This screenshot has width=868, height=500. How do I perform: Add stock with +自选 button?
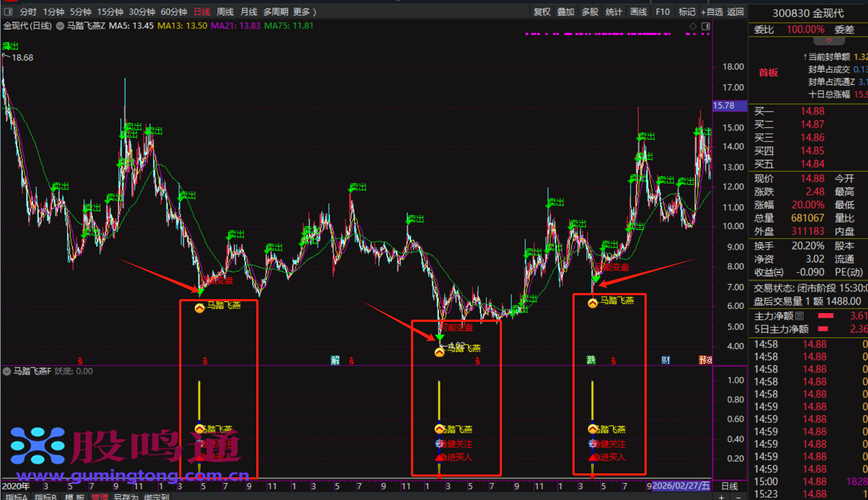[712, 12]
